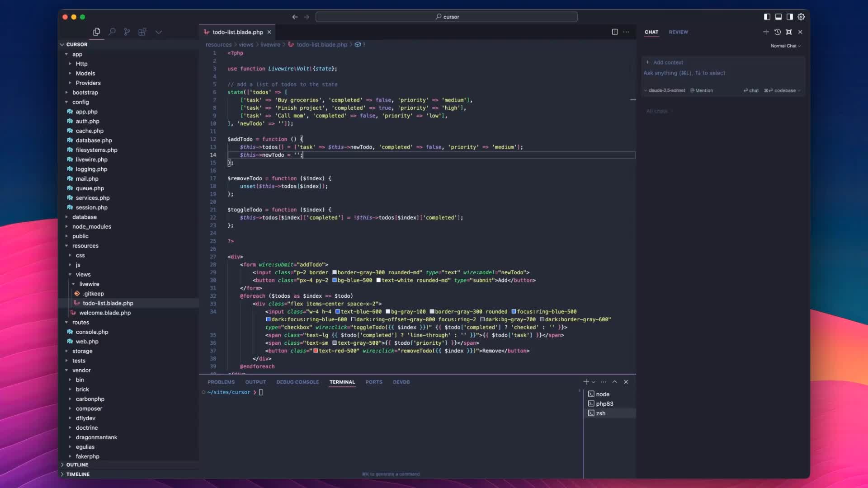Click the search/command icon in toolbar
868x488 pixels.
[x=112, y=32]
